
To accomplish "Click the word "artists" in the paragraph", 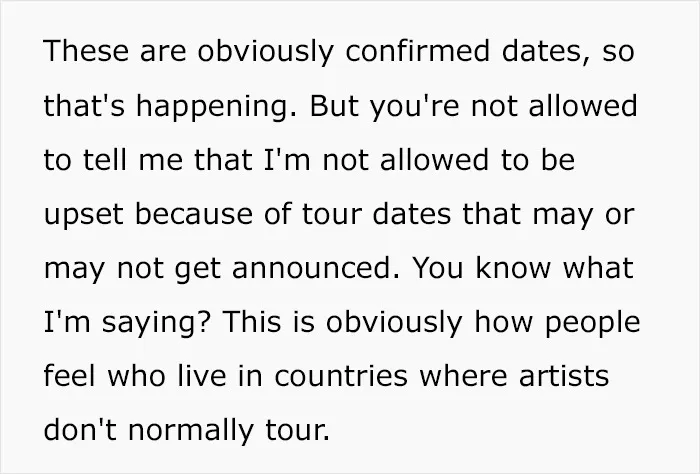I will [x=564, y=376].
